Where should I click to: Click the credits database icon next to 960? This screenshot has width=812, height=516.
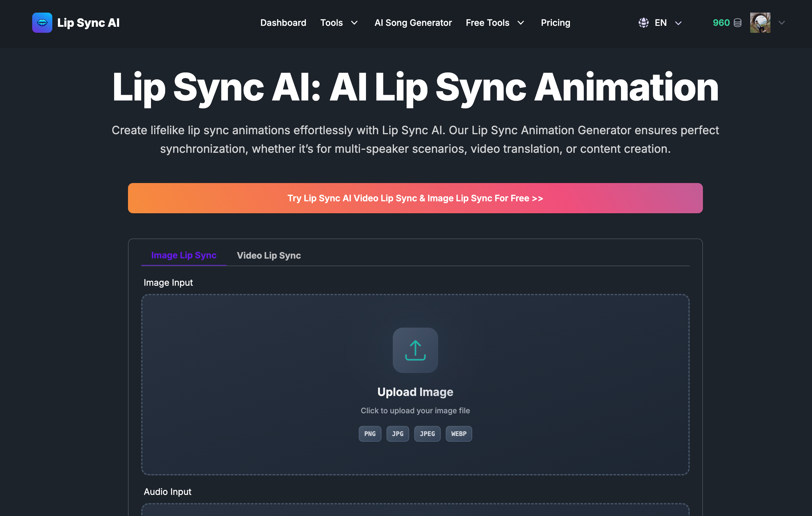(x=737, y=23)
